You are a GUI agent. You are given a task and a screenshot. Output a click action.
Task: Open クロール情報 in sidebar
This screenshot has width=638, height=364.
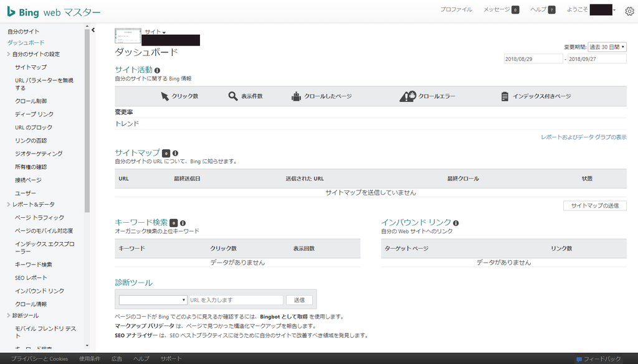pyautogui.click(x=31, y=304)
